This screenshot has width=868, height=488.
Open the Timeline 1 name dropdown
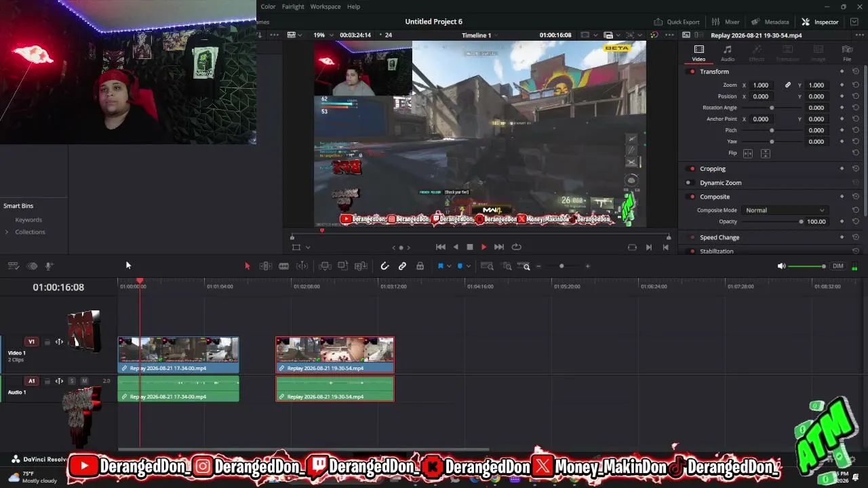481,35
